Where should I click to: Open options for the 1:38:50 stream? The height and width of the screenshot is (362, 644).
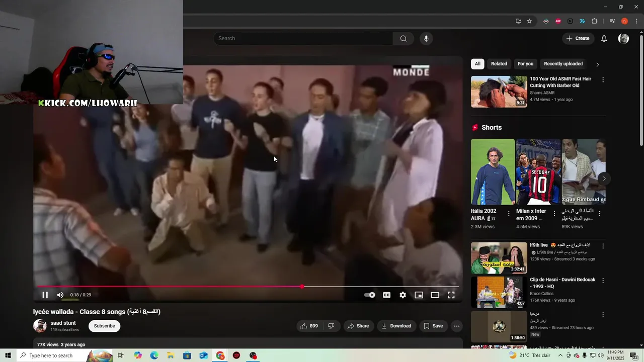(x=603, y=315)
